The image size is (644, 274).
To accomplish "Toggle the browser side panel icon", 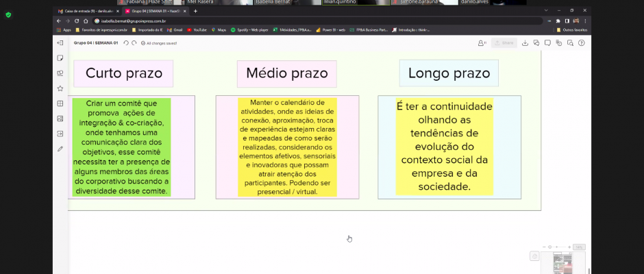I will click(x=567, y=21).
